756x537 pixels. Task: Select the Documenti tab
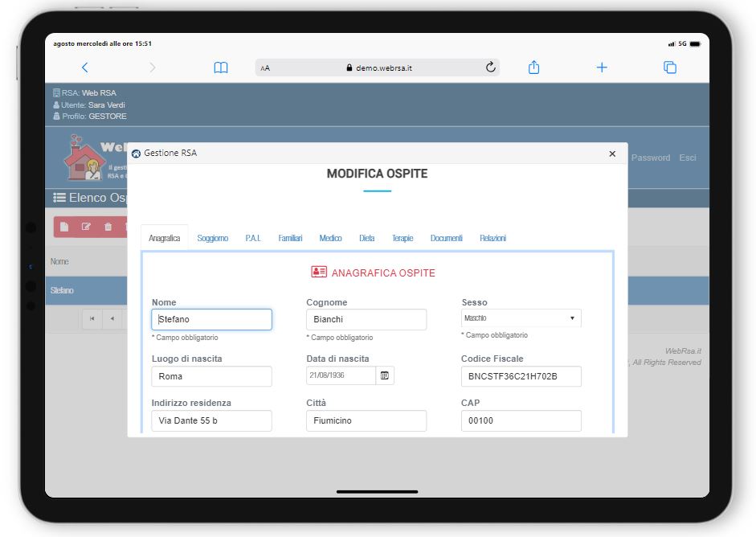[x=446, y=238]
